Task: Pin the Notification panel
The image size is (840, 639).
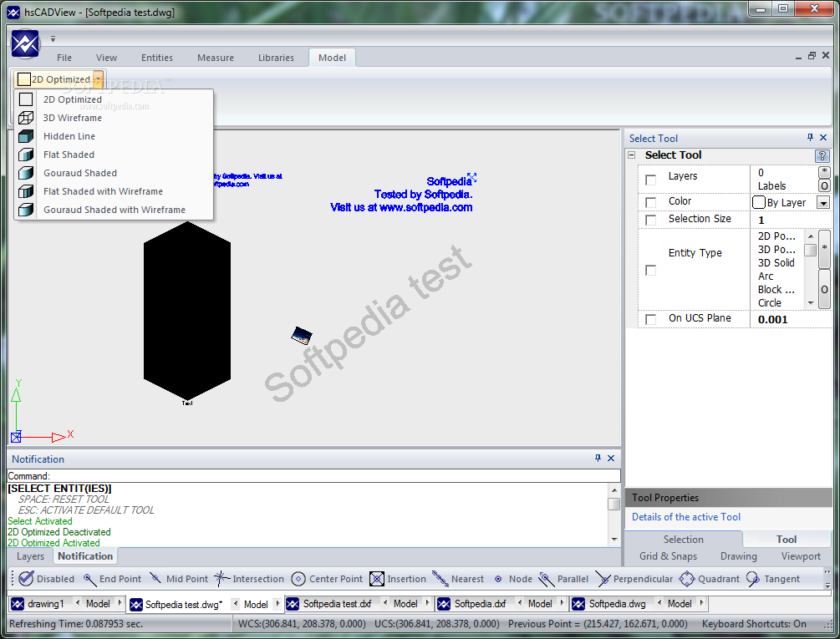Action: pos(598,458)
